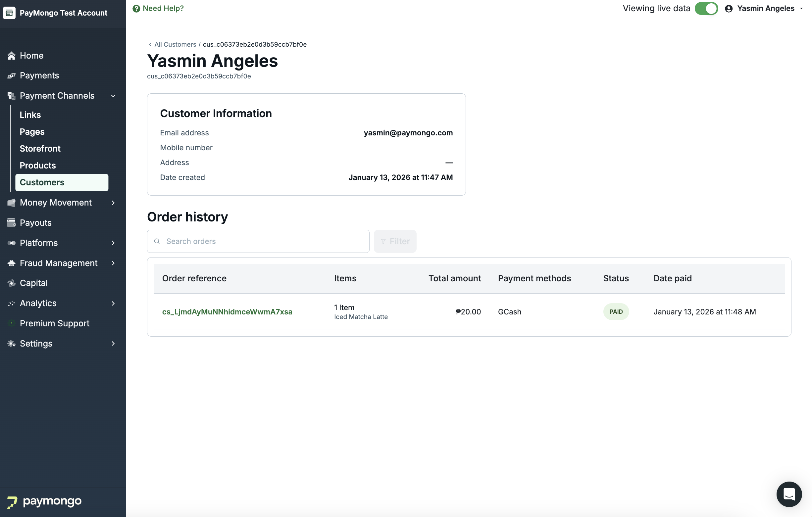This screenshot has height=517, width=812.
Task: Collapse the Payment Channels chevron
Action: (x=113, y=96)
